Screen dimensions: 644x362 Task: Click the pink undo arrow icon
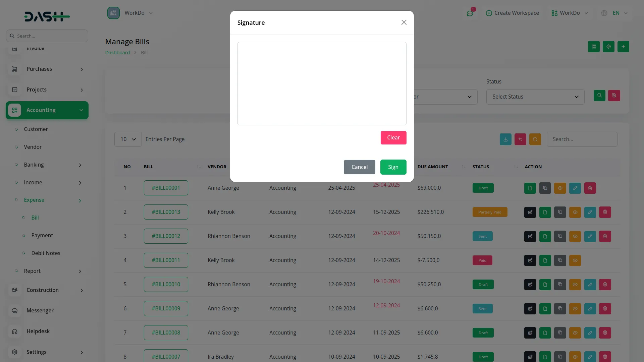[520, 139]
